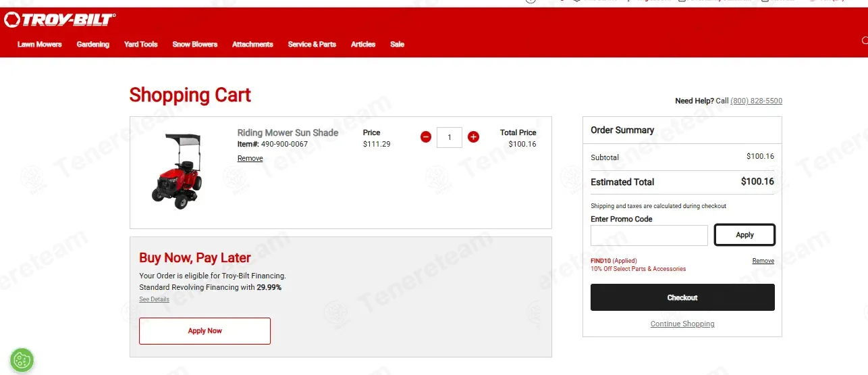
Task: Increase quantity with the plus icon
Action: tap(473, 137)
